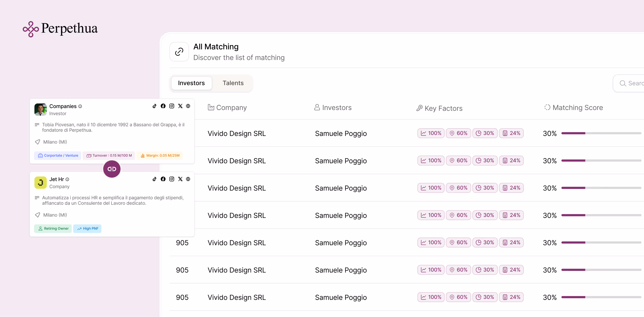Click the 100% key factor badge in first row
This screenshot has height=317, width=644.
point(430,133)
